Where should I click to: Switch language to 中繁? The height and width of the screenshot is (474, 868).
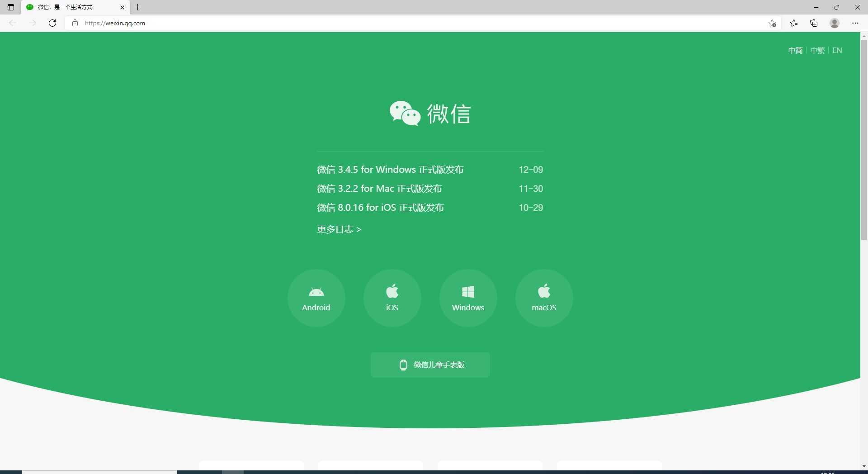coord(817,50)
